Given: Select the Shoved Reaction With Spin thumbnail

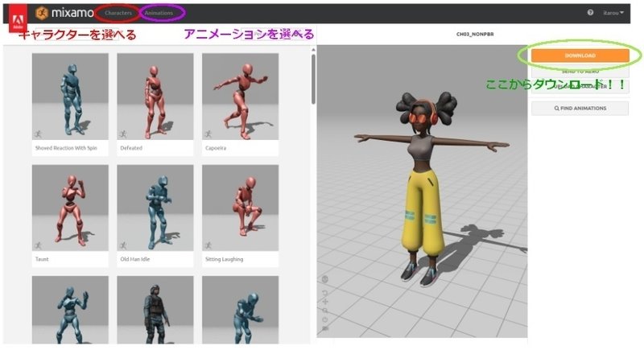Looking at the screenshot, I should coord(70,97).
